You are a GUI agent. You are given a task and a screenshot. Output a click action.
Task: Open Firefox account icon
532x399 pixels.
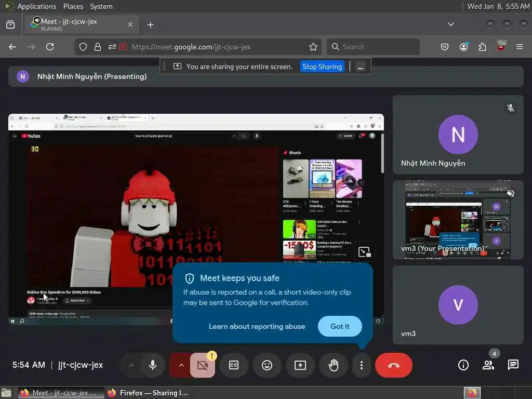463,47
